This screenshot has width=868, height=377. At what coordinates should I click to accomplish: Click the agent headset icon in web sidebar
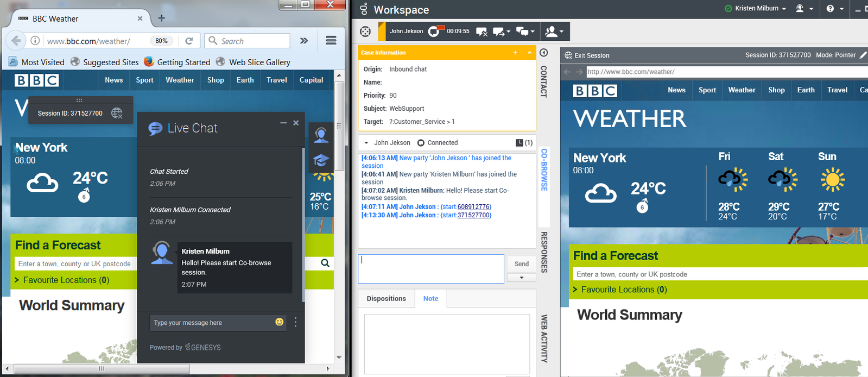[321, 135]
